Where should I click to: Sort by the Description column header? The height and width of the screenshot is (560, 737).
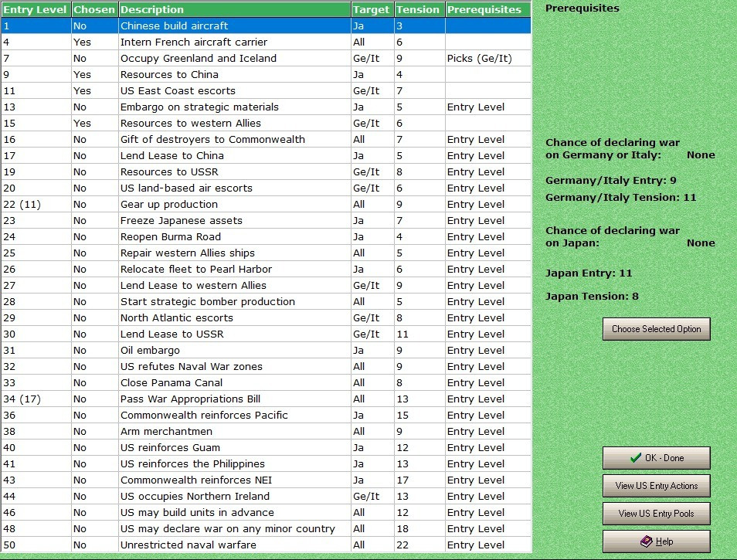(235, 9)
